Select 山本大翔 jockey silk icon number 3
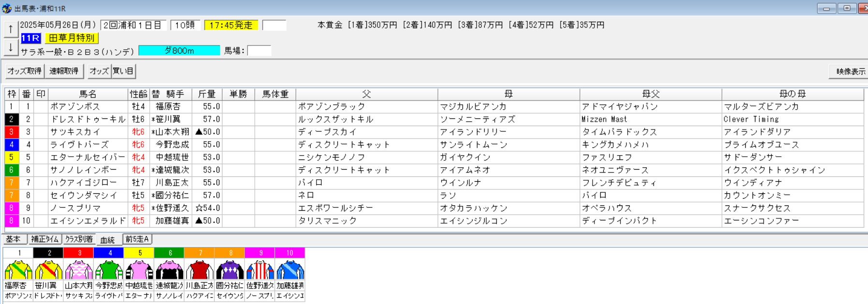868x304 pixels. click(x=79, y=270)
